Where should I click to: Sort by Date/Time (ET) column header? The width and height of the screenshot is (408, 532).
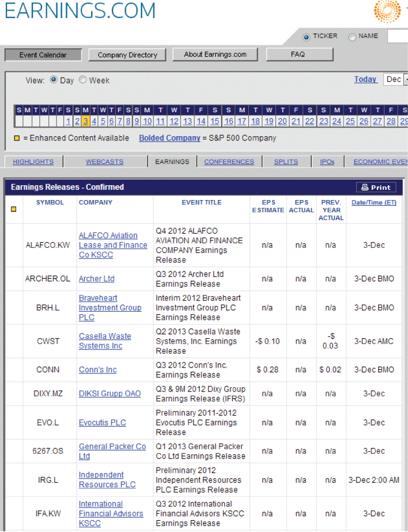[x=374, y=203]
